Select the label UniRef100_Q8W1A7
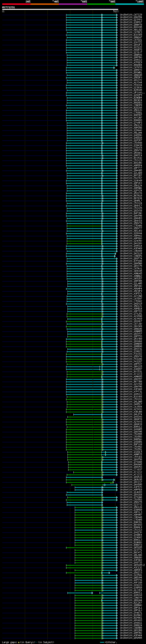The image size is (146, 644). pyautogui.click(x=131, y=37)
